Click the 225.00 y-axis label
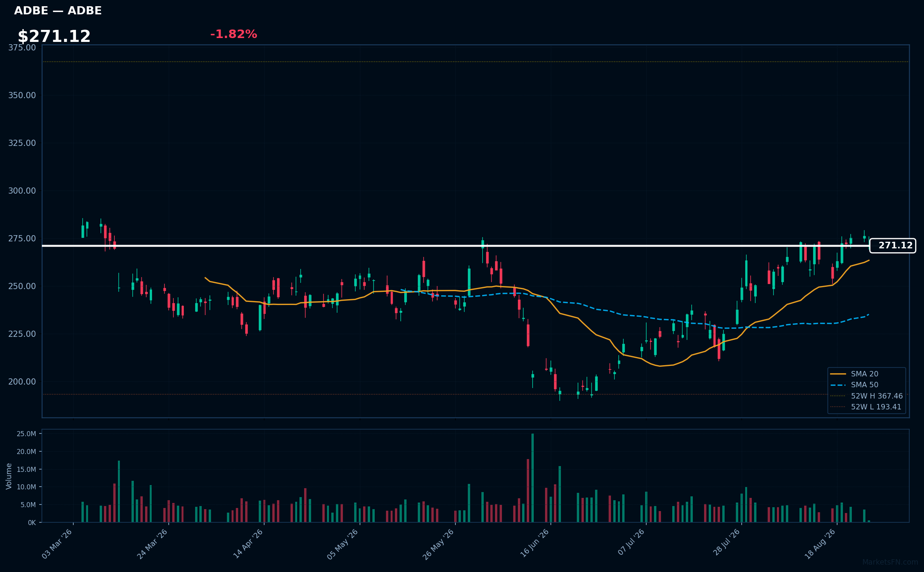Screen dimensions: 924x572 pos(22,334)
